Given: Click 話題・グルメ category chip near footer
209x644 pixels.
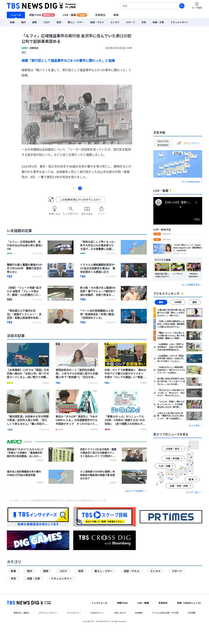Looking at the screenshot, I should (131, 571).
